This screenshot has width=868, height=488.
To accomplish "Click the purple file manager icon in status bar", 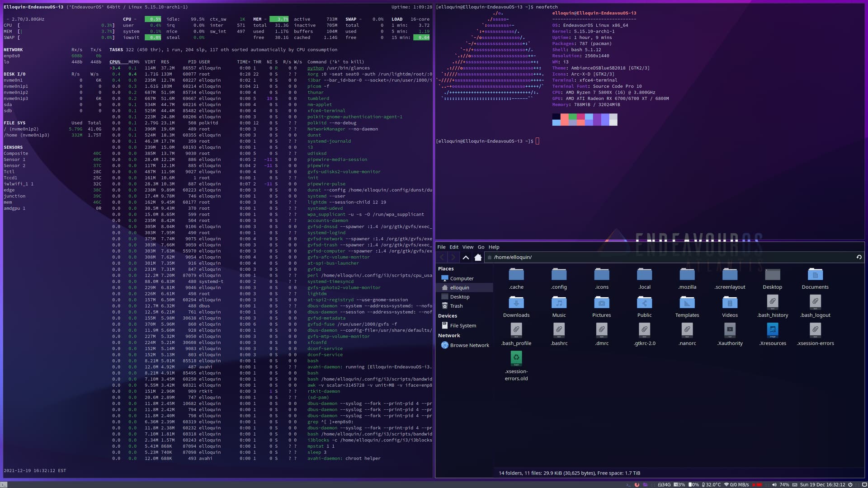I will pyautogui.click(x=645, y=485).
